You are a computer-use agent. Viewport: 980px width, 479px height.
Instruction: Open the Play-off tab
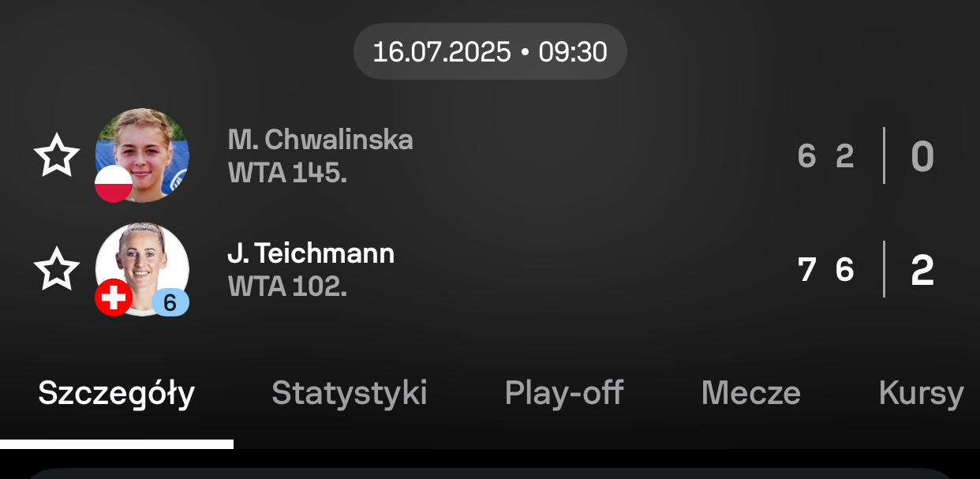point(564,393)
